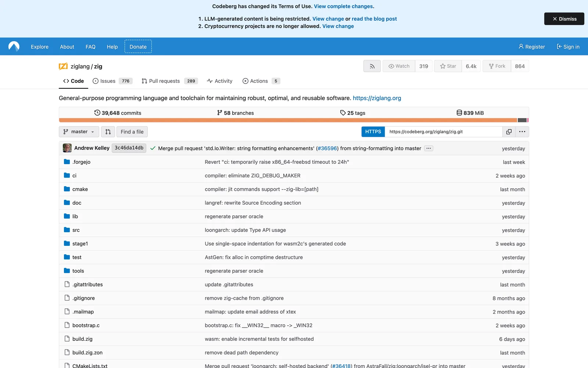Open the ci folder icon

tap(67, 175)
